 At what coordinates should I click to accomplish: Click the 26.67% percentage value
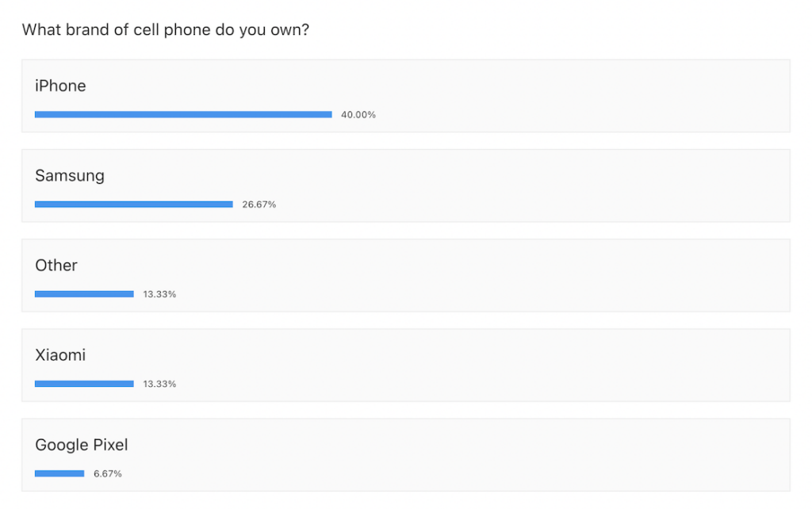pos(259,205)
